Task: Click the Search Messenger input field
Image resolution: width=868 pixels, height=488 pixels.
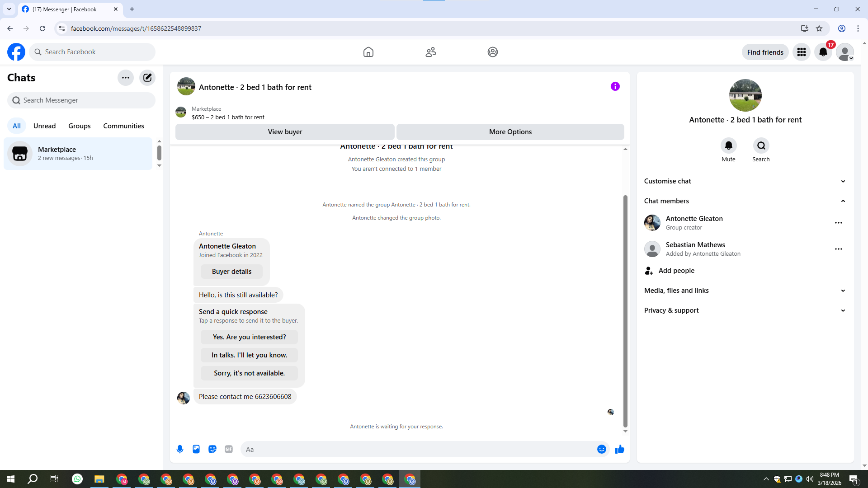Action: click(81, 100)
